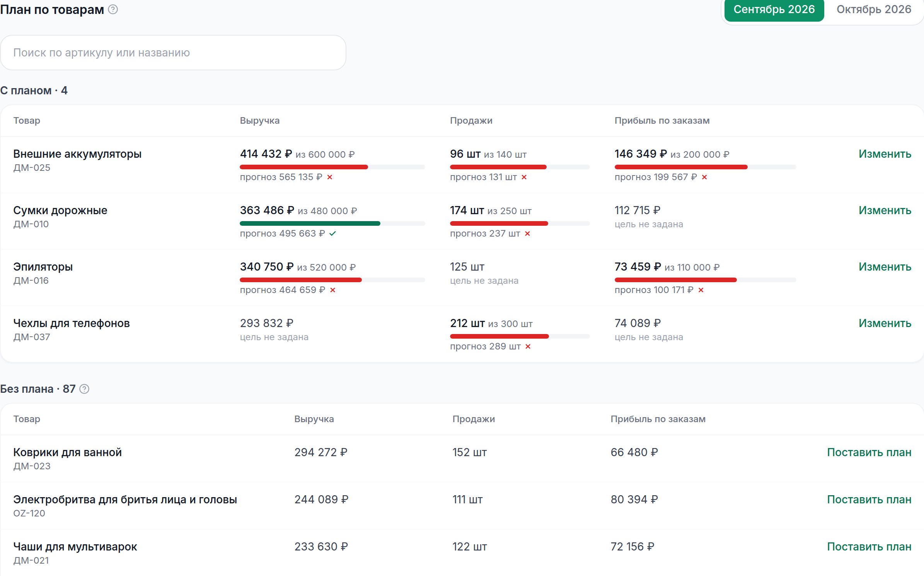Click article code ДМ-016

click(31, 281)
